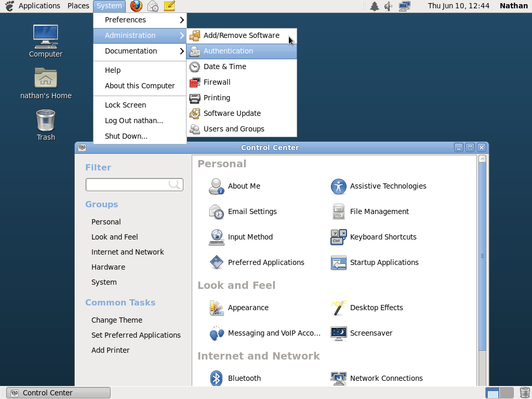Image resolution: width=532 pixels, height=399 pixels.
Task: Open Network Connections settings
Action: coord(338,378)
